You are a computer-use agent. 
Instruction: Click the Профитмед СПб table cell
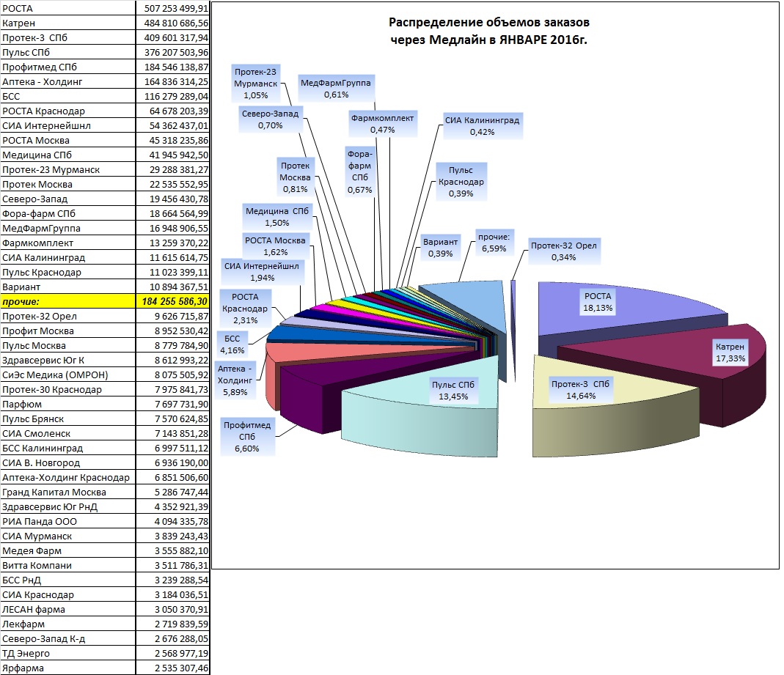[67, 67]
